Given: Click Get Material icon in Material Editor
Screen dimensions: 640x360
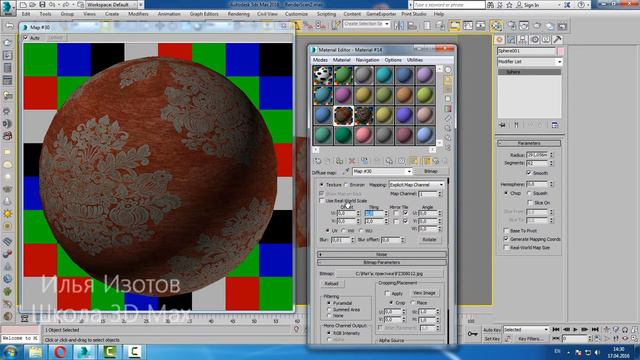Looking at the screenshot, I should (318, 161).
